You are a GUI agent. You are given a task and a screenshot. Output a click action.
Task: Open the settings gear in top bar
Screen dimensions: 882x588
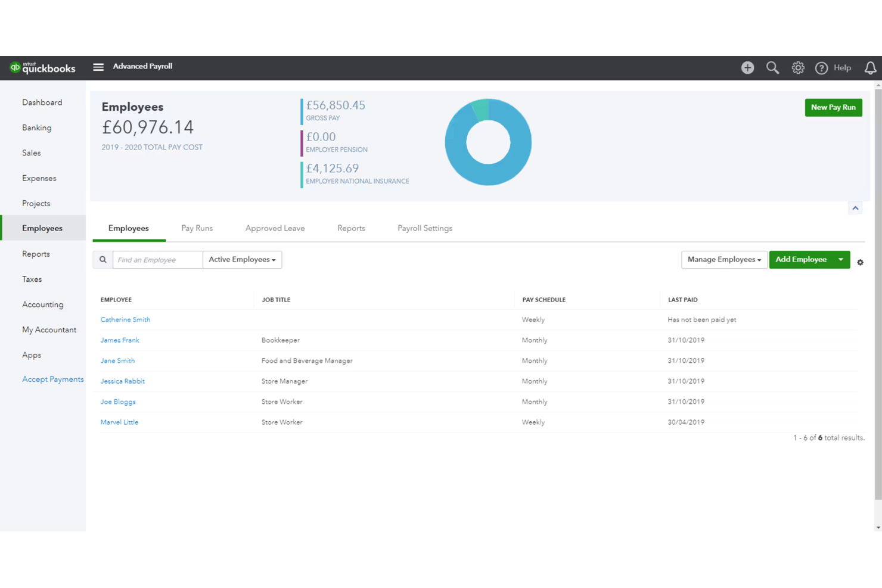798,67
